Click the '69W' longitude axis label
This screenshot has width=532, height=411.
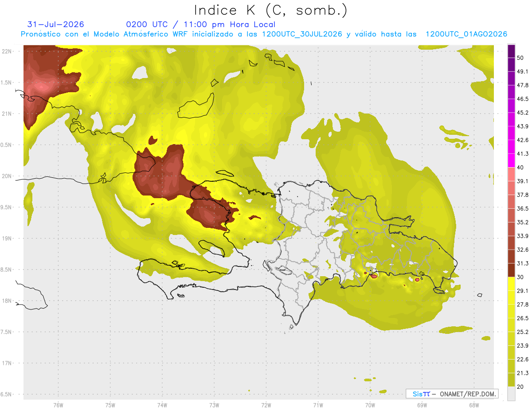[422, 405]
